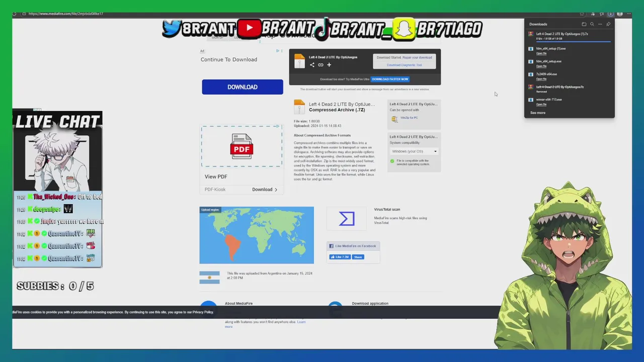Viewport: 644px width, 362px height.
Task: Click Repair your download link
Action: pos(417,57)
